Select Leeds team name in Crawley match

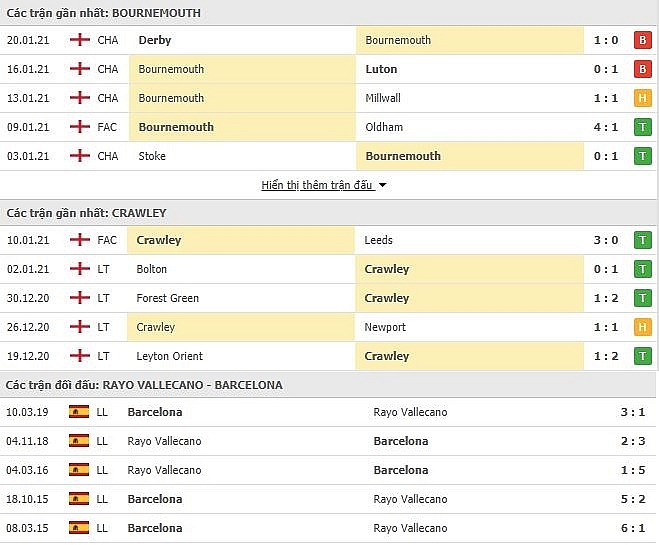tap(379, 241)
